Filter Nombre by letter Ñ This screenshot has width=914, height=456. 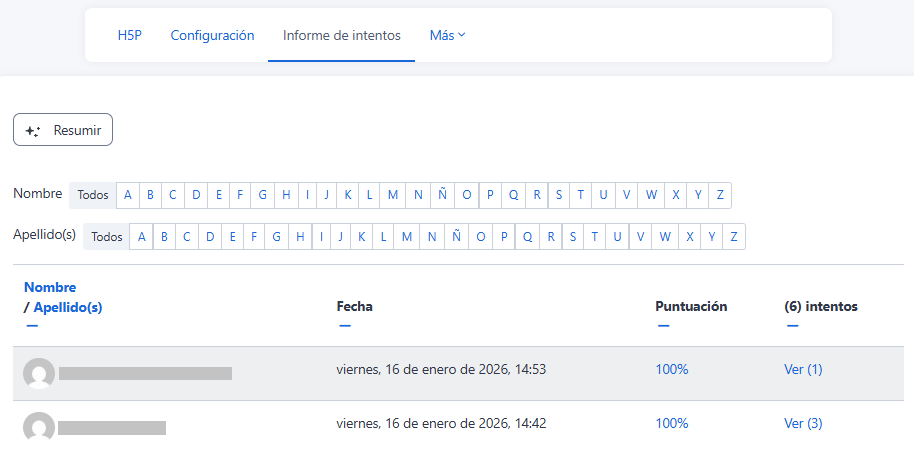[441, 195]
